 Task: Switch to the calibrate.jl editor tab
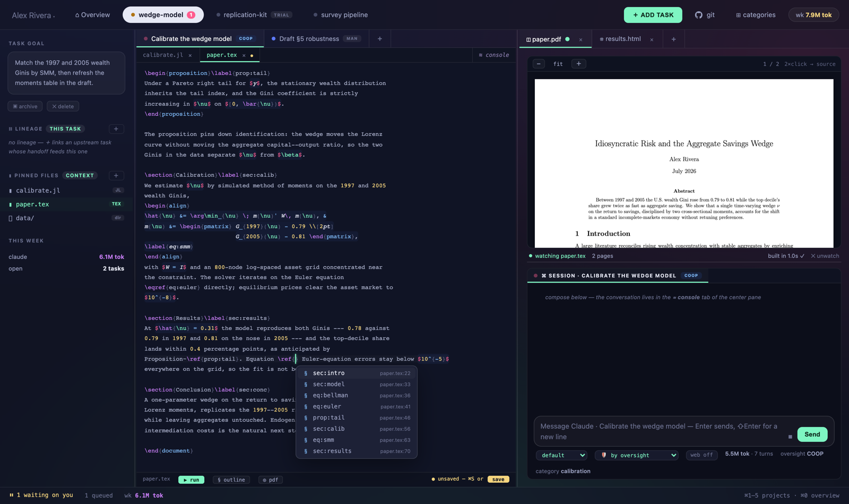(x=163, y=55)
